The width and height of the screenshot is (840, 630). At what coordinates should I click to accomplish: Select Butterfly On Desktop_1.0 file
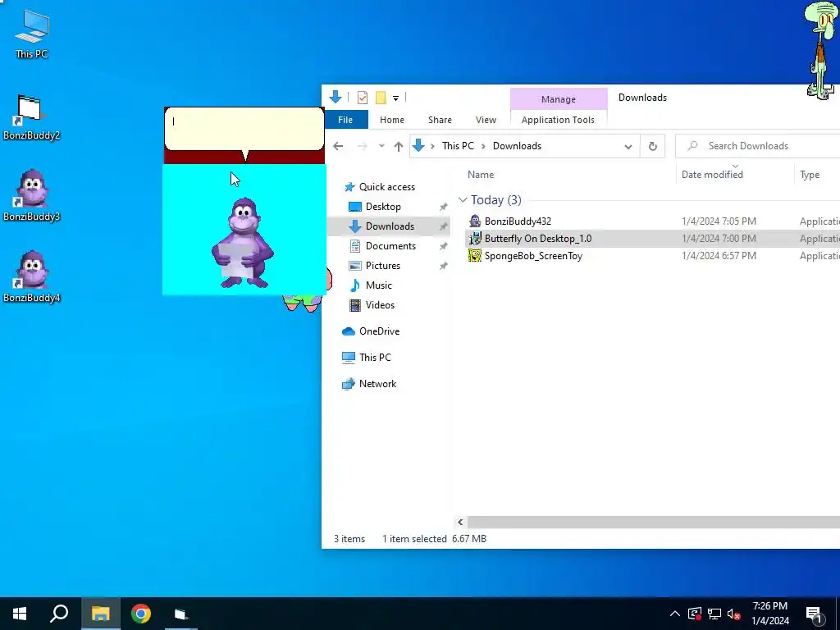pos(538,239)
